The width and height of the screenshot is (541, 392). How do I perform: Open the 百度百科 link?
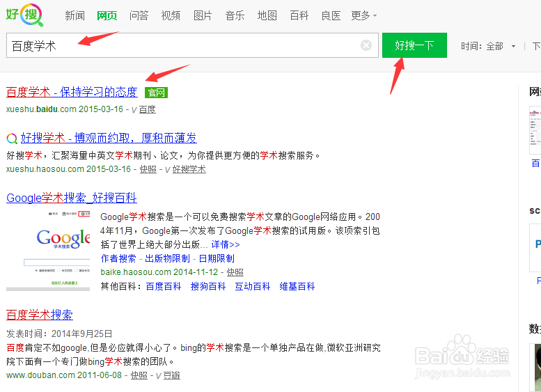click(x=164, y=286)
